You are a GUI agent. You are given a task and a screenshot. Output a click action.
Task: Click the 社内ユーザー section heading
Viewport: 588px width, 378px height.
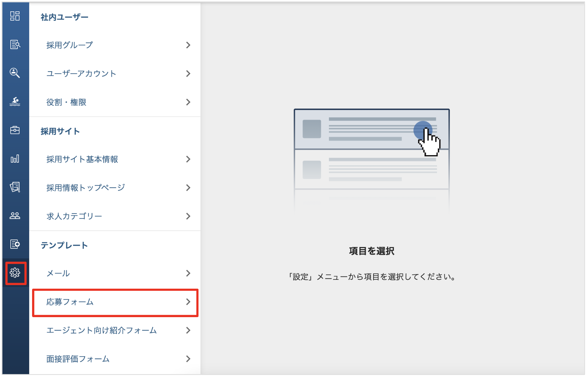pyautogui.click(x=65, y=17)
